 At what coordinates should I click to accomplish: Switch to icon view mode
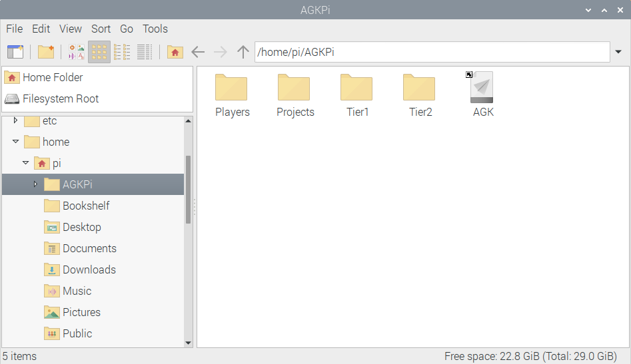point(99,52)
